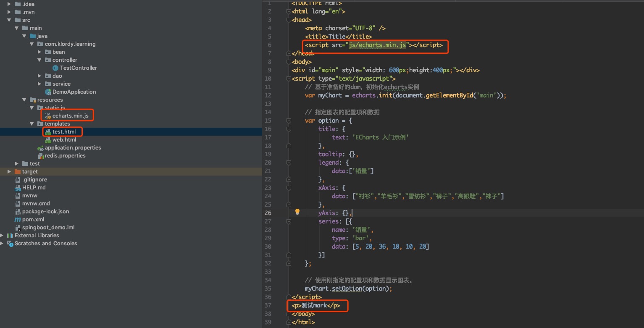644x328 pixels.
Task: Click the setOption call on line 35
Action: coord(348,289)
